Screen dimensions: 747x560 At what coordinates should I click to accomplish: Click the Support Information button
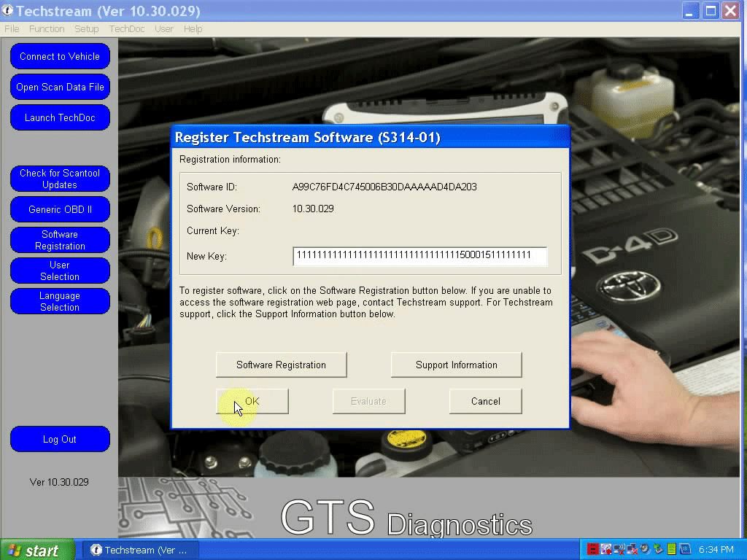coord(457,365)
